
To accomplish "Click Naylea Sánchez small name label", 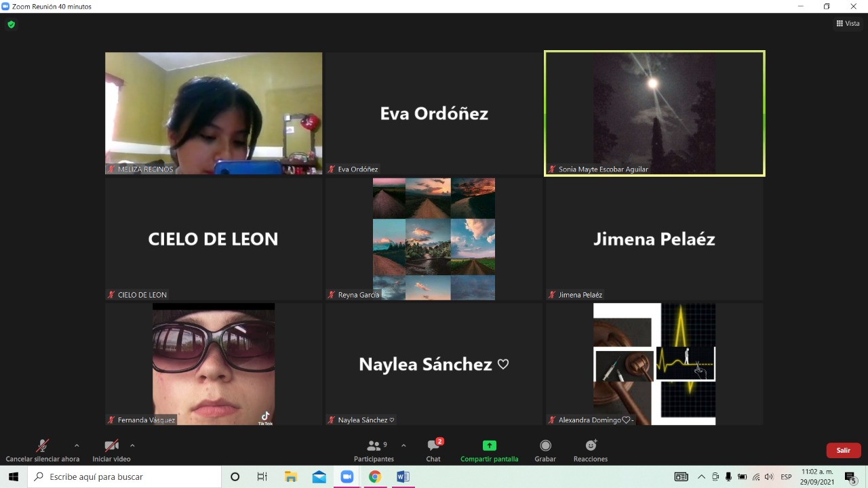I will pyautogui.click(x=366, y=420).
